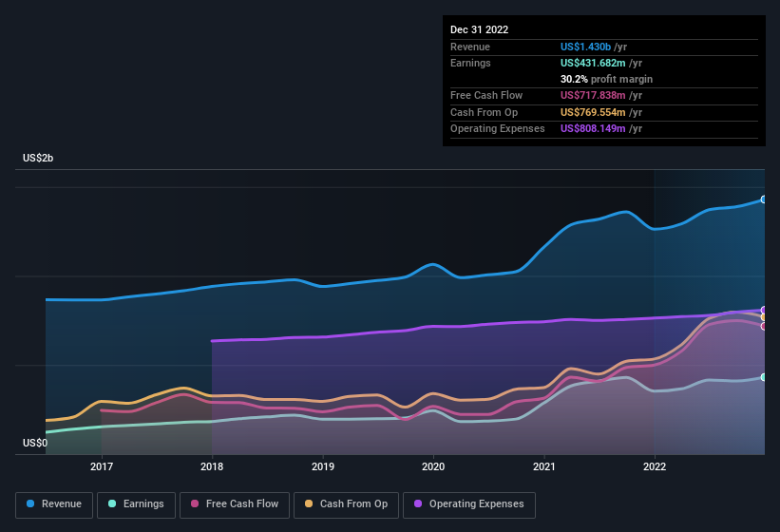Click the US$769.554m cash from op value

tap(593, 112)
